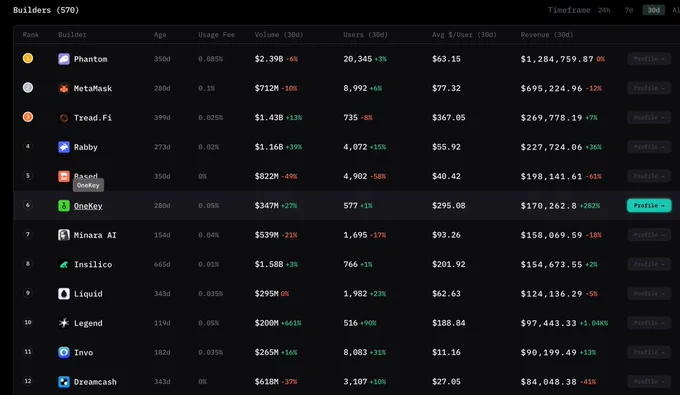680x395 pixels.
Task: Click the Invo blue logo icon
Action: pyautogui.click(x=64, y=353)
